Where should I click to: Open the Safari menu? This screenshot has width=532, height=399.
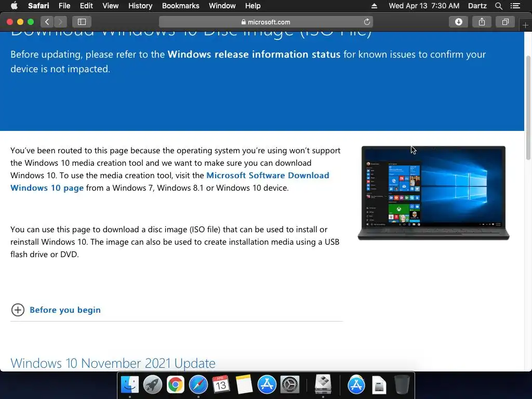pyautogui.click(x=38, y=6)
